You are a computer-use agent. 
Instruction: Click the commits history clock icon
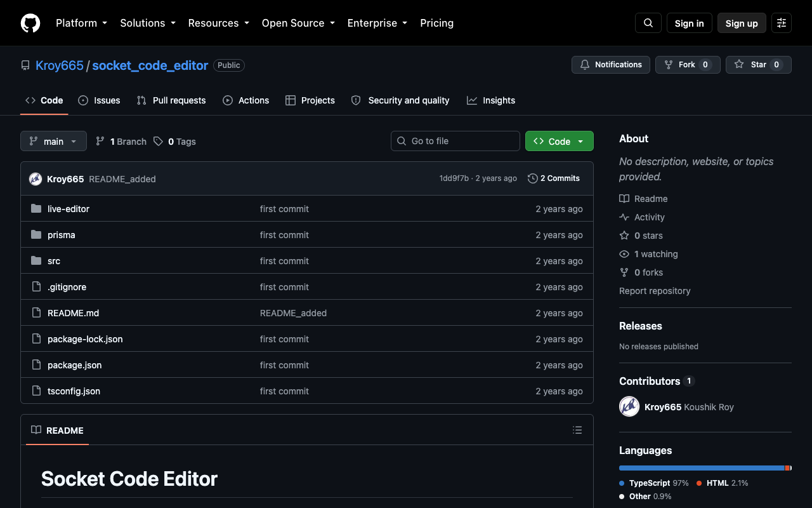[533, 178]
